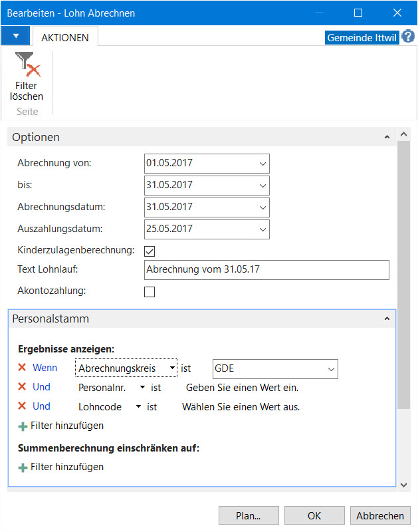Screen dimensions: 418x532
Task: Open the help question mark icon
Action: click(x=408, y=37)
